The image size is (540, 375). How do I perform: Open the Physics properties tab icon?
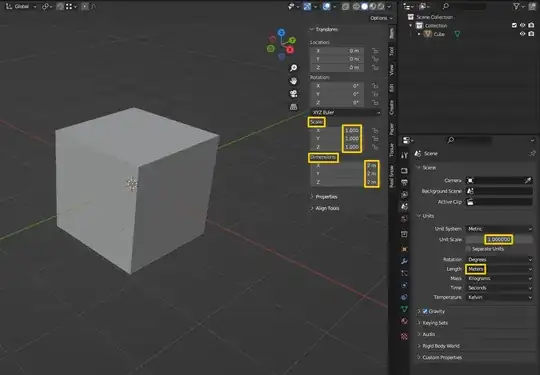pyautogui.click(x=405, y=285)
